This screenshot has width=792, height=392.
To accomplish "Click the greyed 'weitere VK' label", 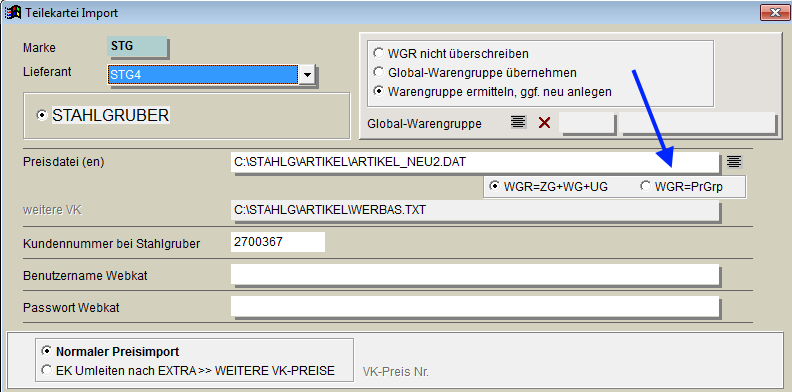I will pos(52,210).
